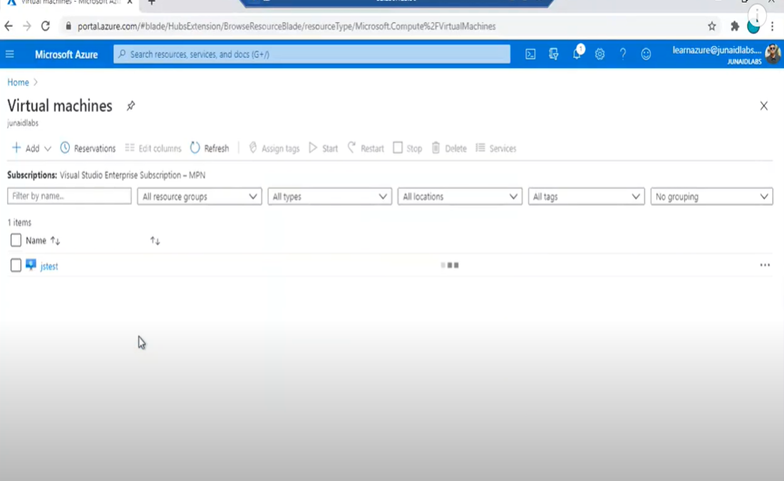Click the Microsoft Azure logo text
This screenshot has height=481, width=784.
(x=66, y=54)
